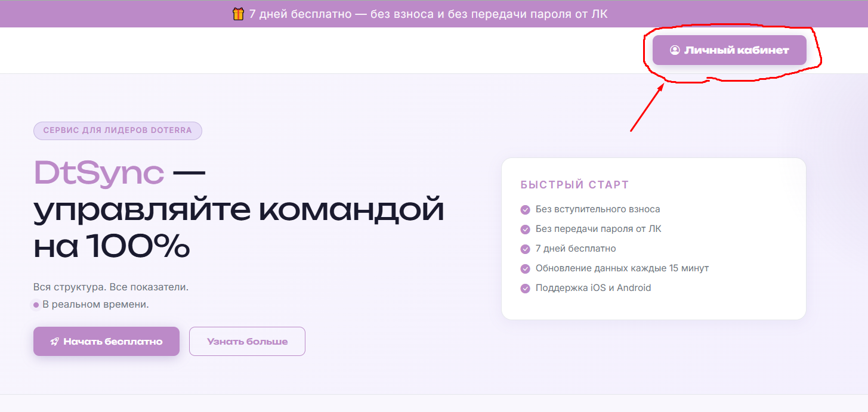Click the heading line на 100%
This screenshot has height=412, width=868.
(112, 245)
